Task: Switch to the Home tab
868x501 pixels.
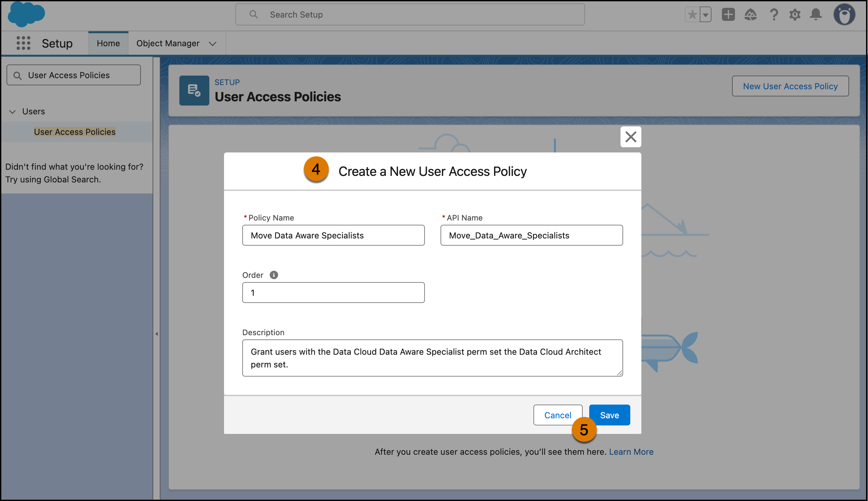Action: click(108, 43)
